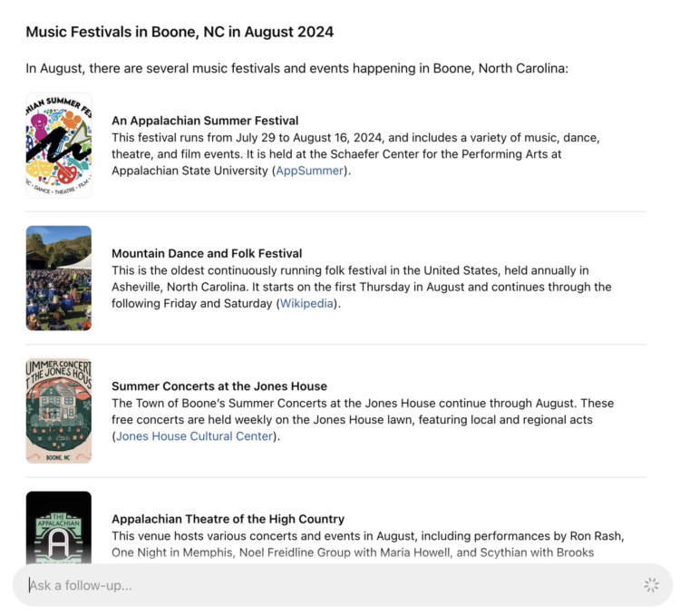Screen dimensions: 680x616
Task: Select the Mountain Dance and Folk Festival title
Action: pos(207,253)
